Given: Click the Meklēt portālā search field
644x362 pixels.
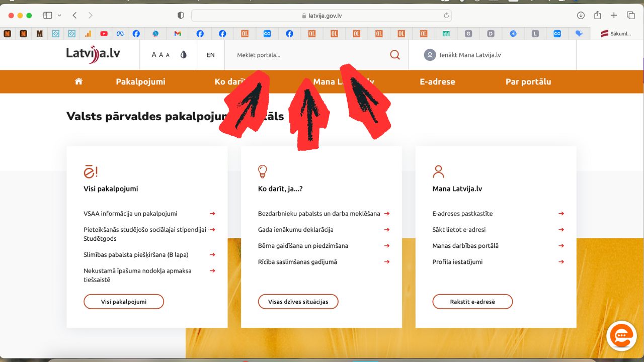Looking at the screenshot, I should point(307,55).
